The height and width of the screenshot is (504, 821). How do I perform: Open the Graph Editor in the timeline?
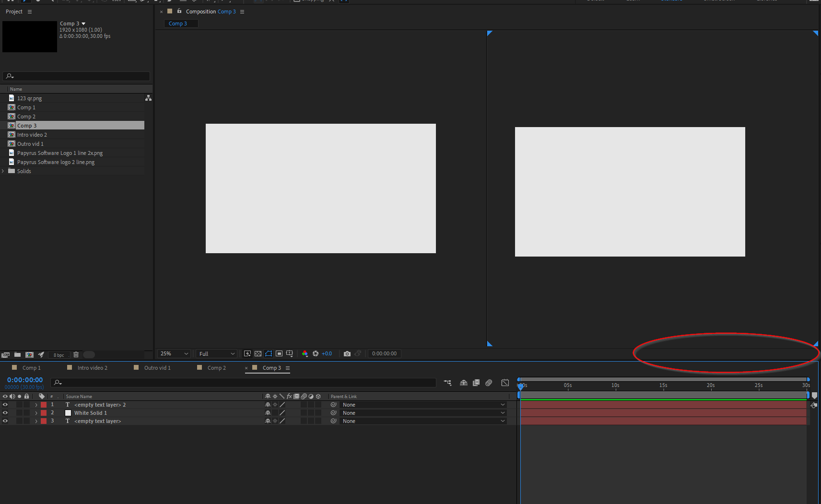505,383
